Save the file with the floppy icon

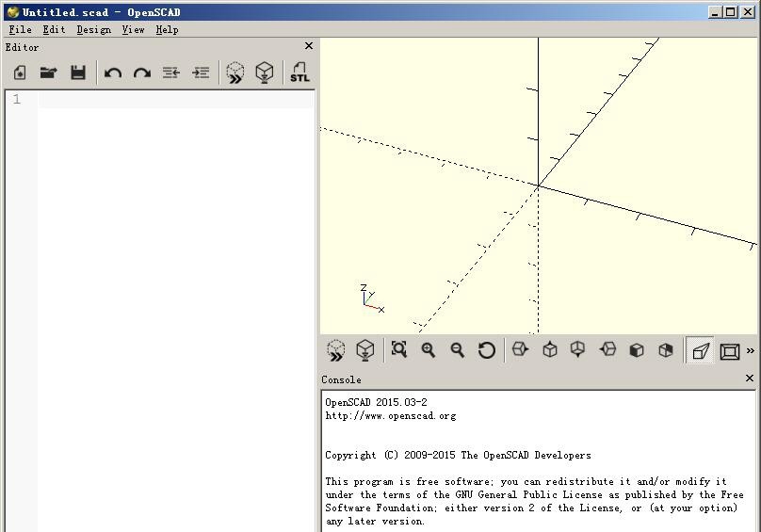[78, 73]
